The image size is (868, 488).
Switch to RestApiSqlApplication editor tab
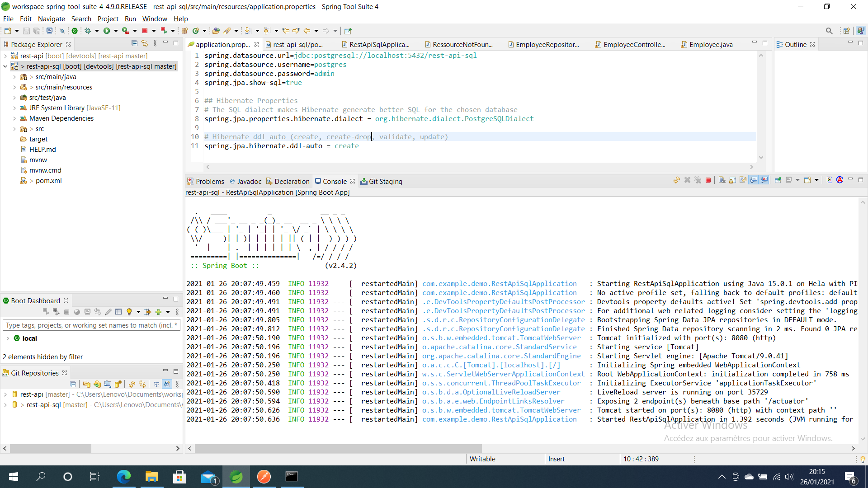tap(375, 44)
